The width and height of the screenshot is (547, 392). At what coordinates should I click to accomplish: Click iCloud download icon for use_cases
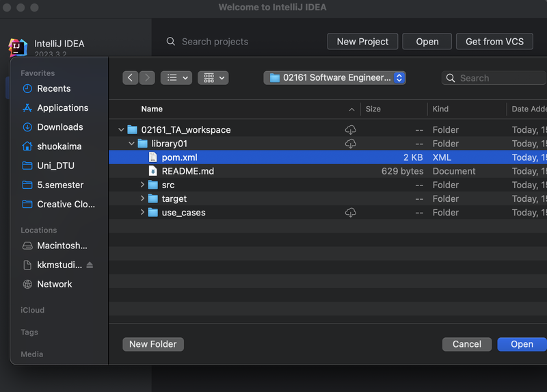click(x=351, y=212)
